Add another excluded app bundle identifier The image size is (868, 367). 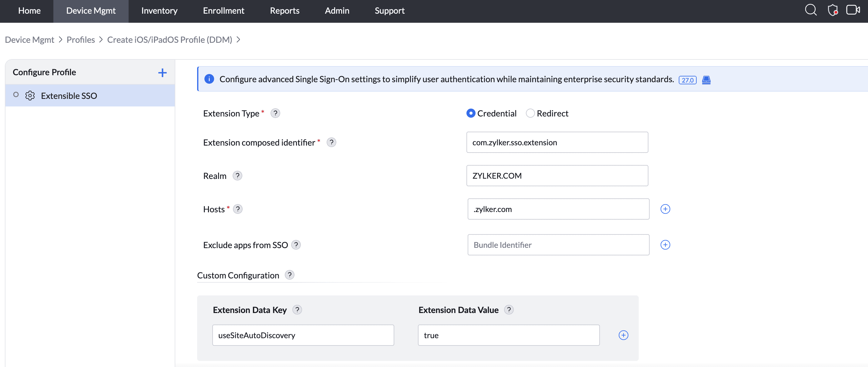point(665,245)
